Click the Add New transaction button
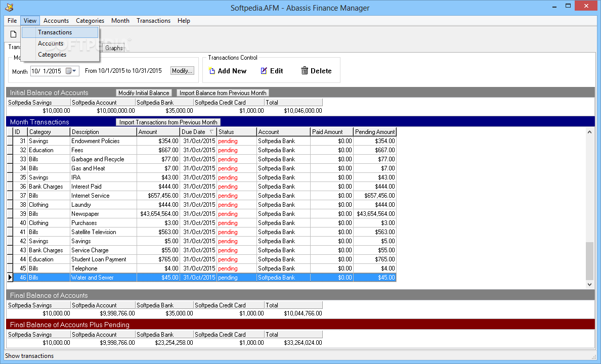Screen dimensions: 601x364 [x=228, y=71]
